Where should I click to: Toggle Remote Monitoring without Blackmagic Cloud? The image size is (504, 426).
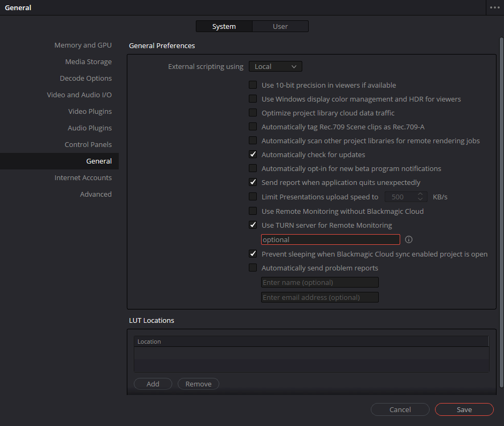coord(253,211)
